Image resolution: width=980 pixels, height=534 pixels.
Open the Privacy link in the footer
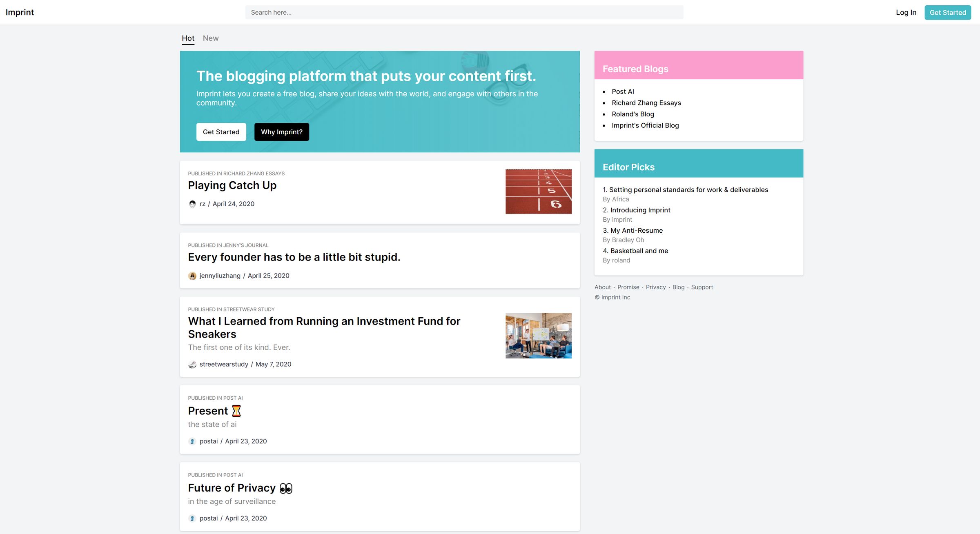point(656,287)
